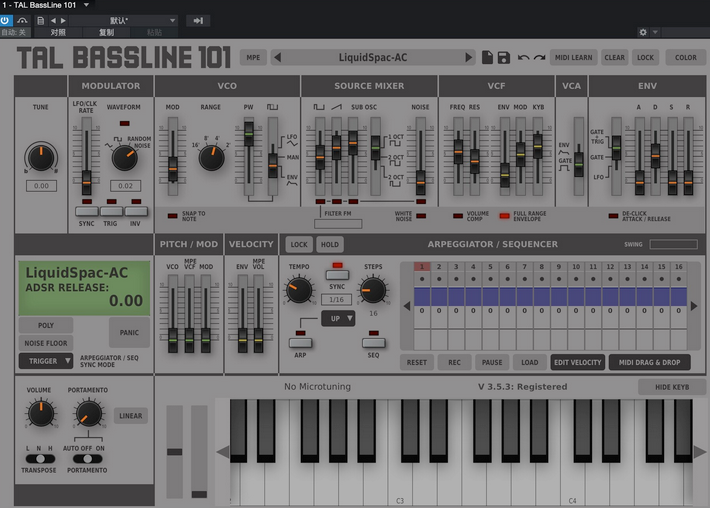Click sequencer RESET button
This screenshot has height=508, width=710.
[417, 362]
